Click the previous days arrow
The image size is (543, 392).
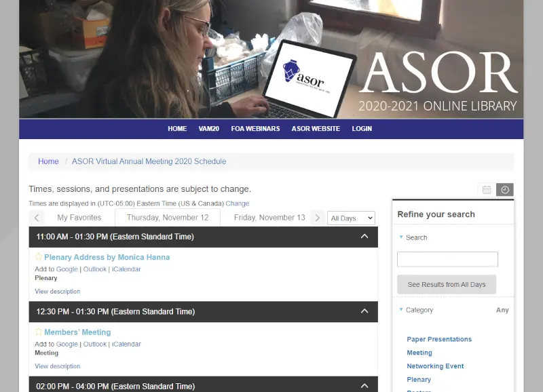pos(37,218)
